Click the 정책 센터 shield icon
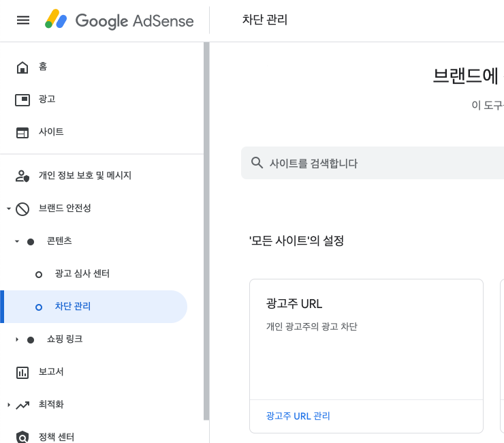The width and height of the screenshot is (504, 443). pyautogui.click(x=22, y=438)
